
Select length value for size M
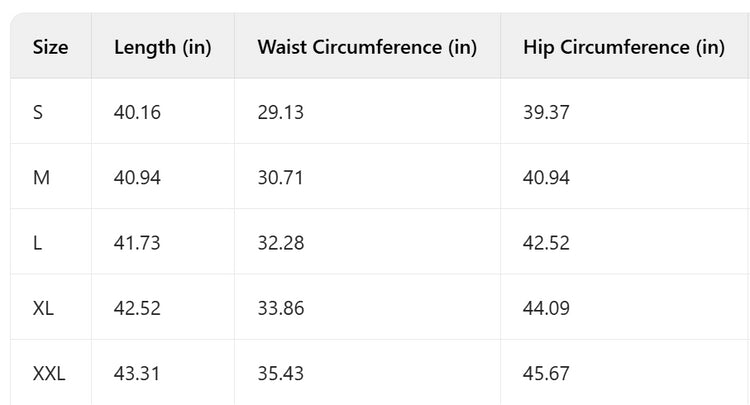137,177
